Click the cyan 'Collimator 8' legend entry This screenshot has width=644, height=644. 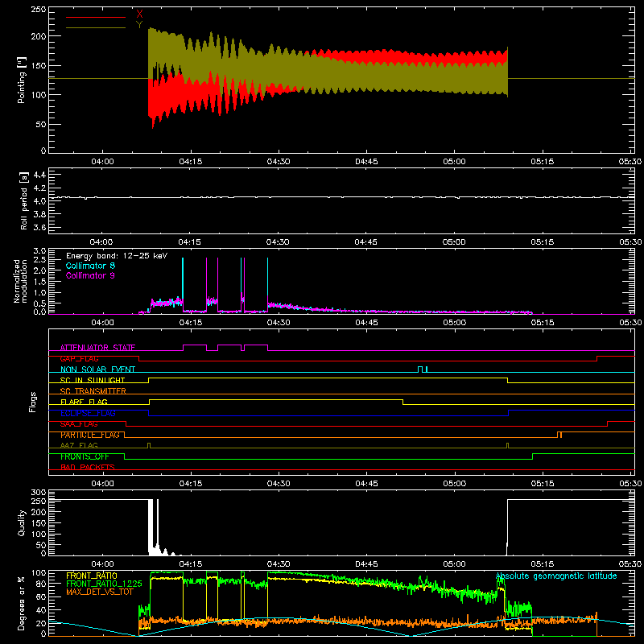(x=90, y=266)
